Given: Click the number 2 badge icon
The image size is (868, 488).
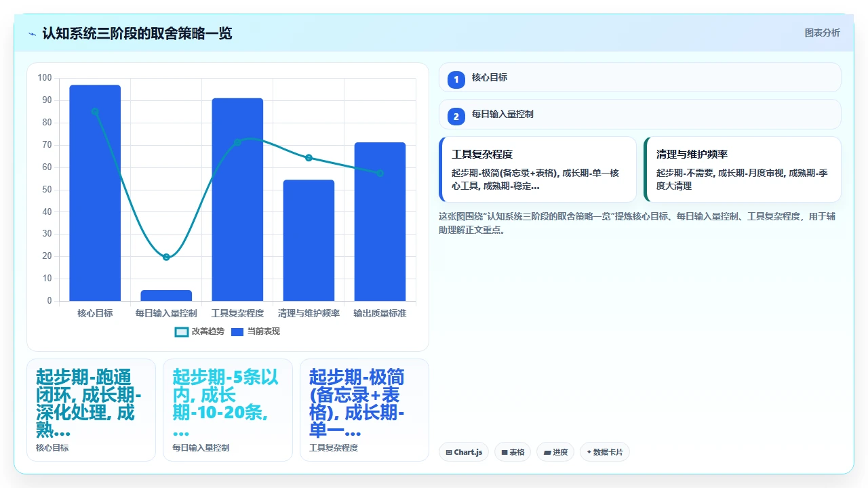Looking at the screenshot, I should coord(456,116).
